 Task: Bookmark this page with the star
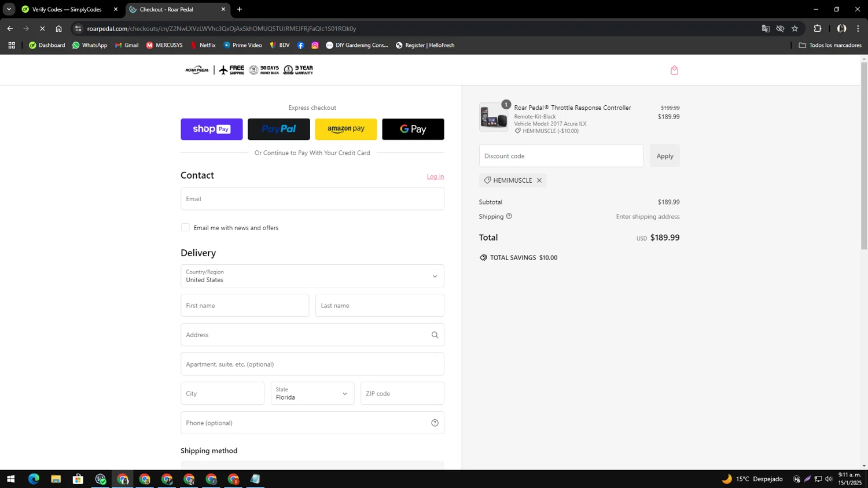[795, 28]
